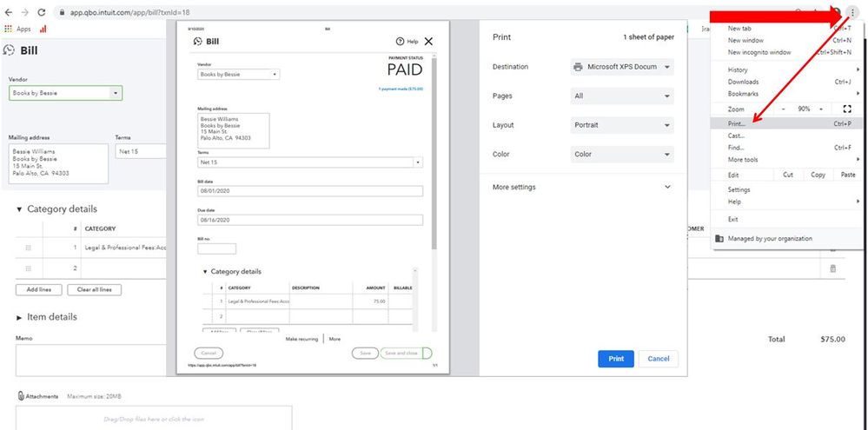868x430 pixels.
Task: Increase zoom with the plus button
Action: pyautogui.click(x=821, y=109)
